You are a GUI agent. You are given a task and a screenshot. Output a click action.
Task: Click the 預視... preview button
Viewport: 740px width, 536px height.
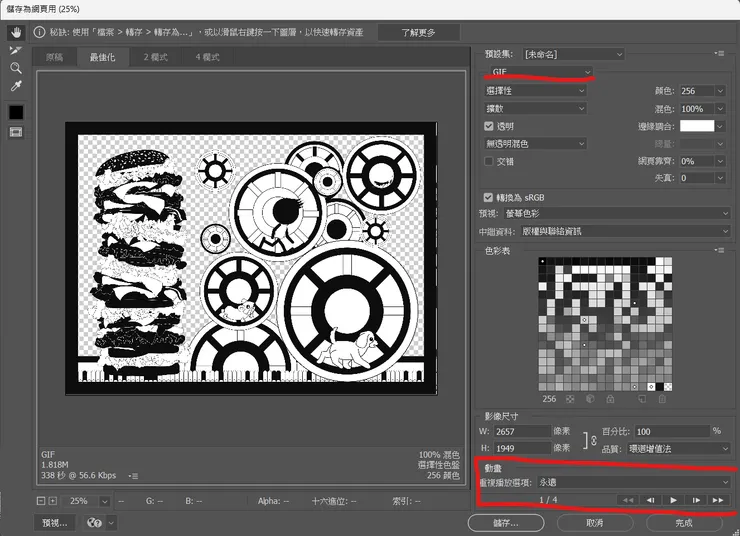55,523
